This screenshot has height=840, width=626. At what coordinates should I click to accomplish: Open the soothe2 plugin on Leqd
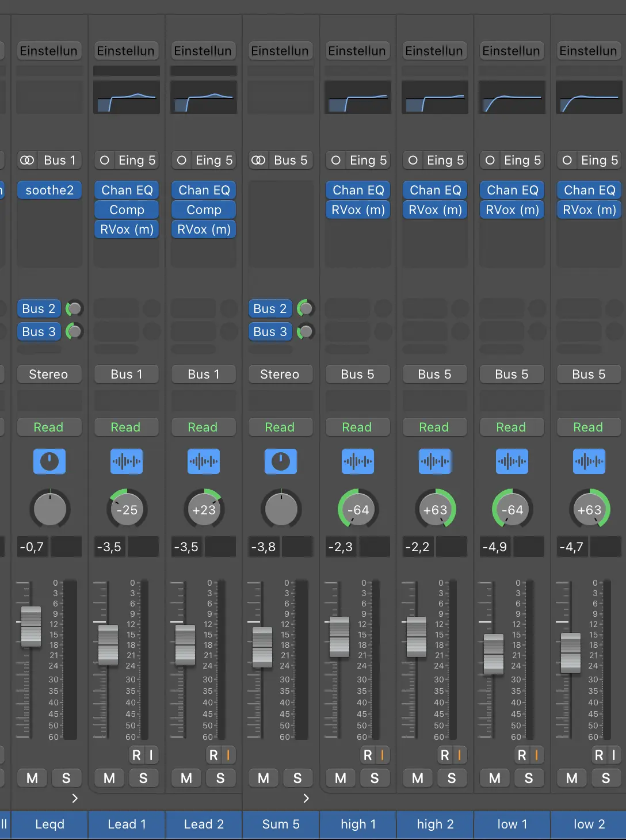coord(49,190)
